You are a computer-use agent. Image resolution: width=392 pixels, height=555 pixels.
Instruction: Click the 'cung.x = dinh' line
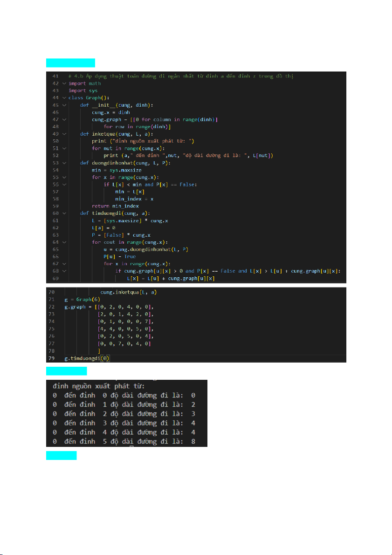(111, 112)
